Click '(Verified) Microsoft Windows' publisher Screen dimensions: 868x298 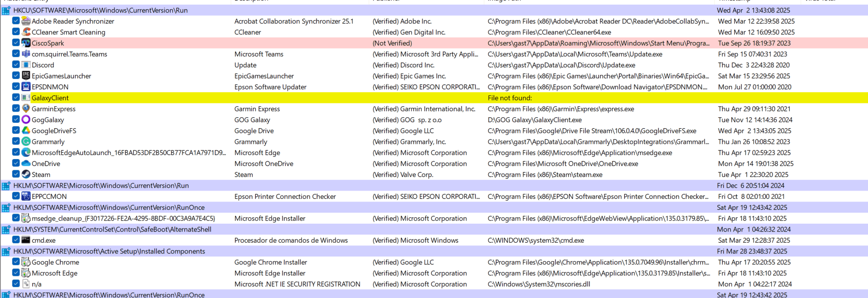coord(416,240)
